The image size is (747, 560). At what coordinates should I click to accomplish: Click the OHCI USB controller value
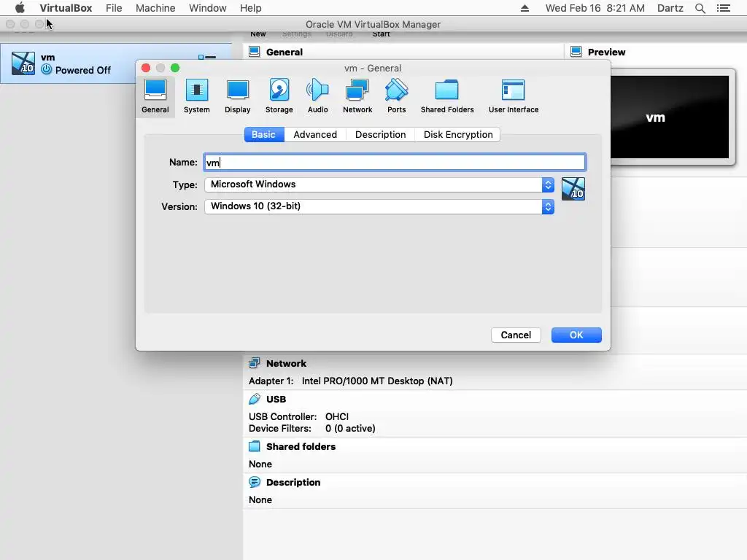click(337, 416)
